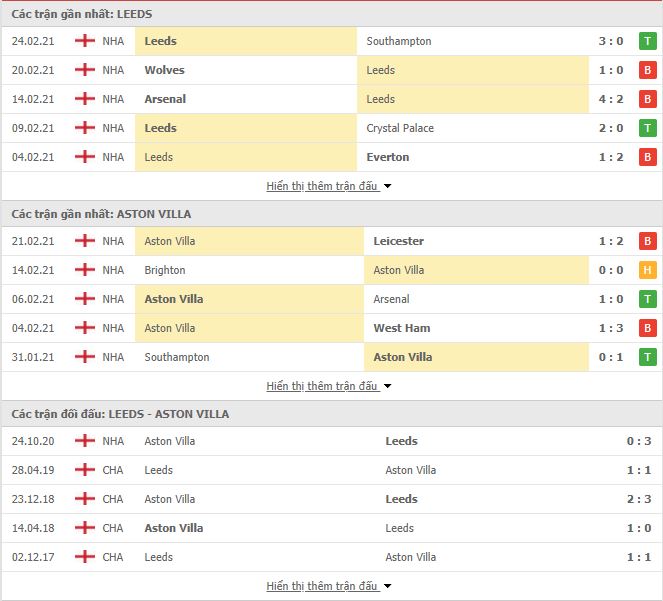Select the Crystal Palace team name
Screen dimensions: 663x601
(x=400, y=128)
